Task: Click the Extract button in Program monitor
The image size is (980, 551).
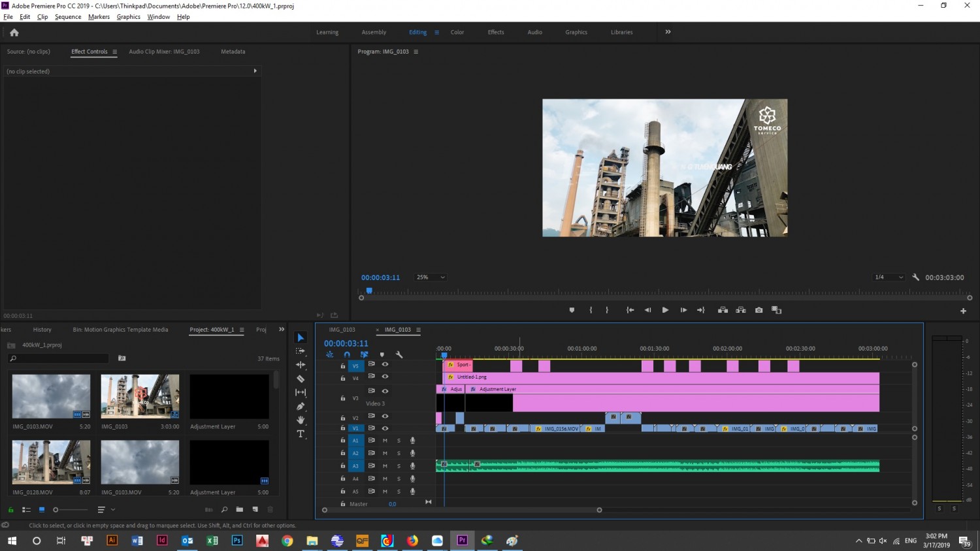Action: point(741,310)
